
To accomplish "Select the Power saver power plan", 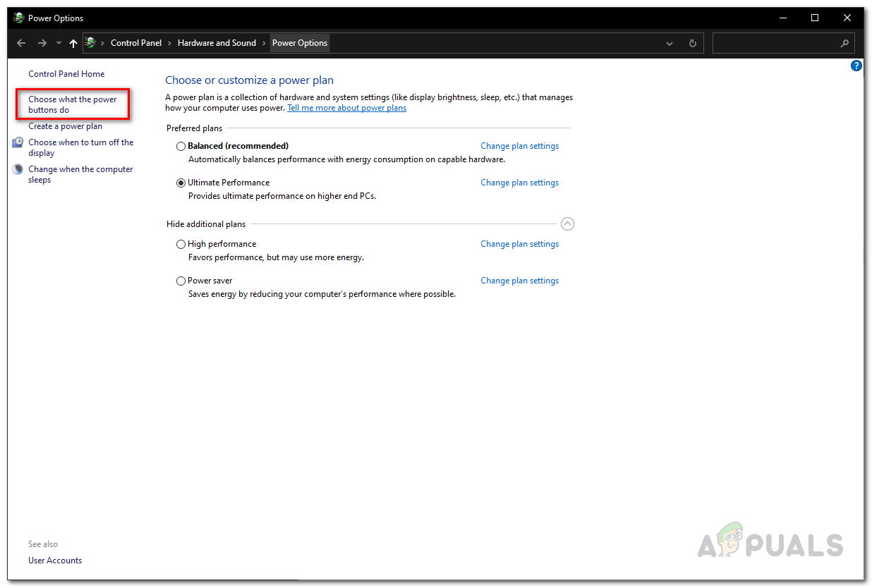I will tap(181, 281).
